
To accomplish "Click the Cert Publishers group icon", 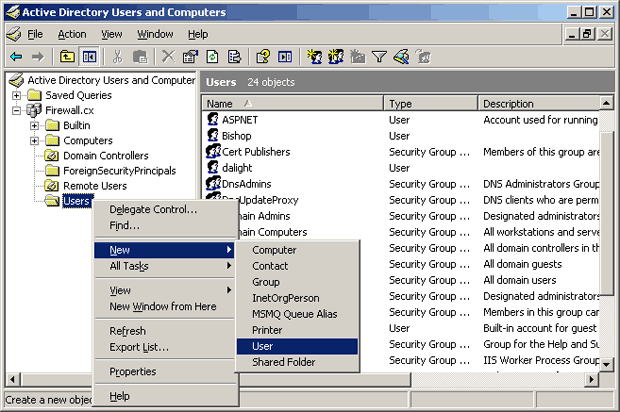I will (213, 151).
